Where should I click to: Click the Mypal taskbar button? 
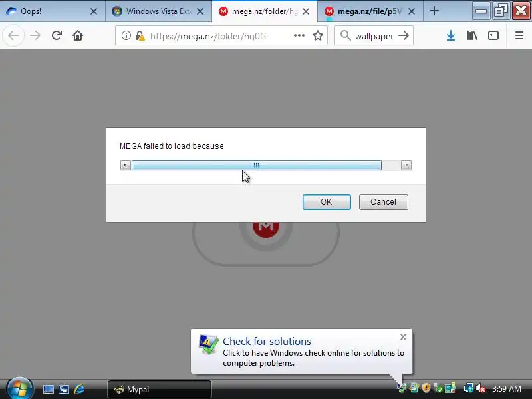click(x=160, y=389)
